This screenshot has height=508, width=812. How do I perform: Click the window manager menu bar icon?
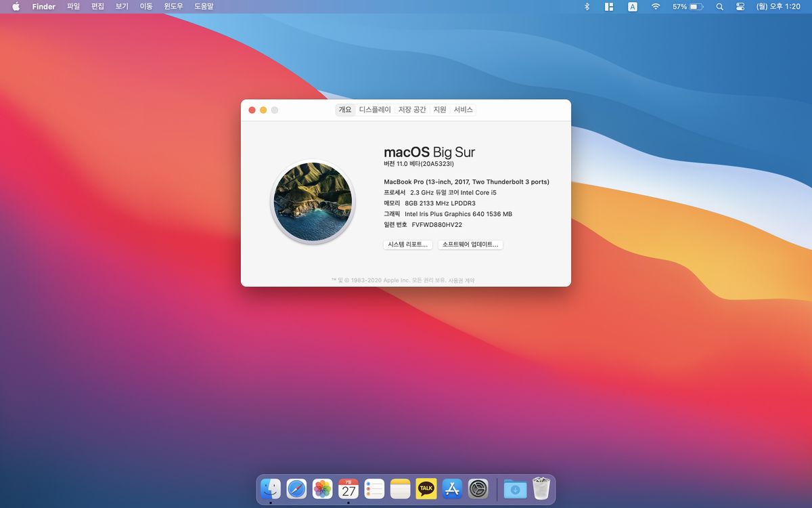coord(609,6)
